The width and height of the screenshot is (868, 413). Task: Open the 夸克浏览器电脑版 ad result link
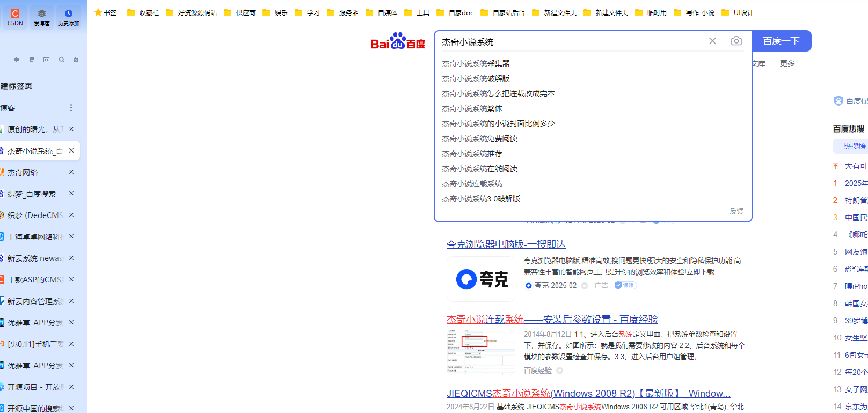click(506, 244)
